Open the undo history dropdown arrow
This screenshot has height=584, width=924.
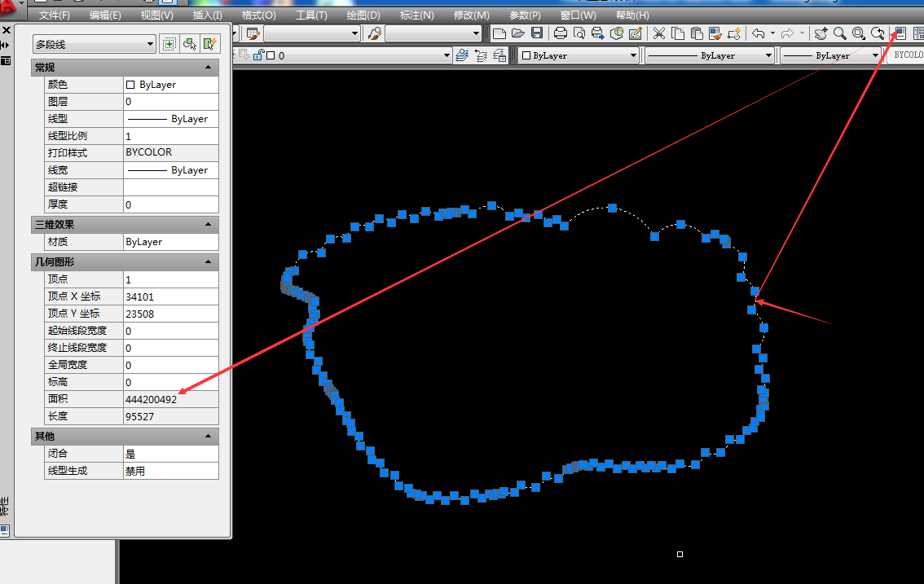coord(772,33)
